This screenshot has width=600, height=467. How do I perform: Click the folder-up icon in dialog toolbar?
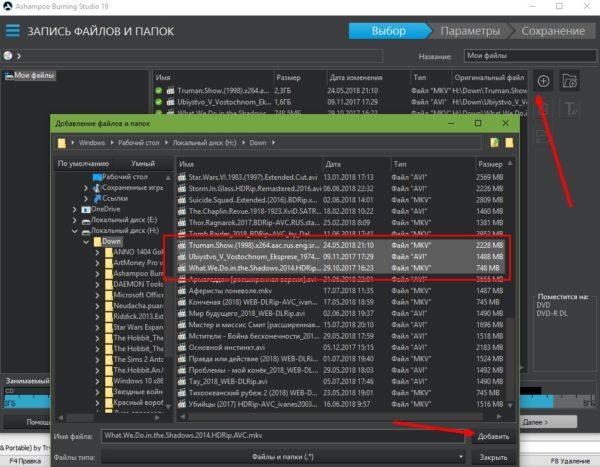[x=495, y=143]
